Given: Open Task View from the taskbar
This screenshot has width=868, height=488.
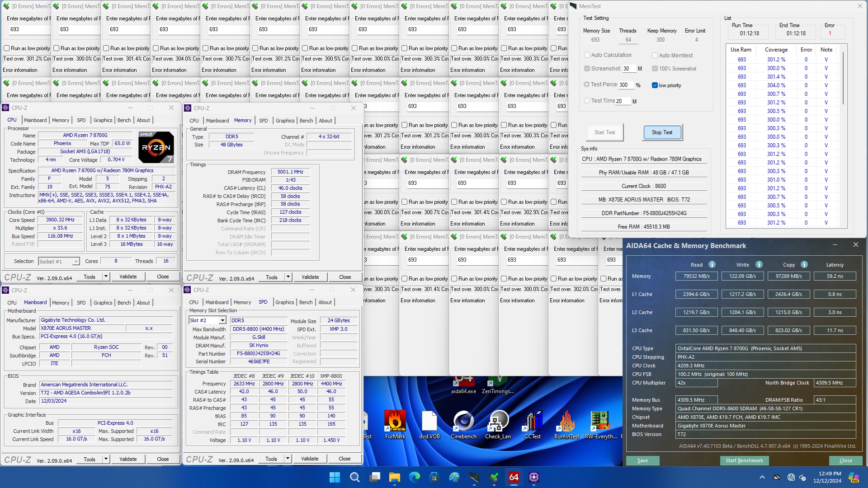Looking at the screenshot, I should pos(375,477).
